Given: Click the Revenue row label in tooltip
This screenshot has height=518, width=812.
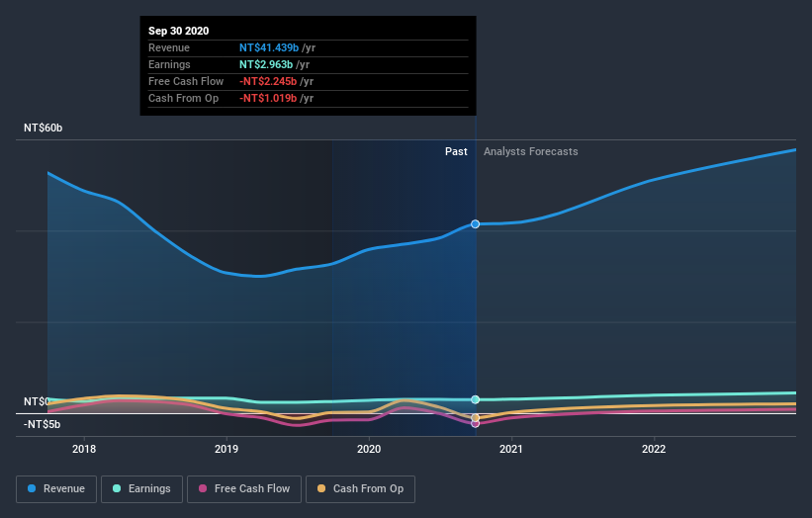Looking at the screenshot, I should [x=169, y=47].
